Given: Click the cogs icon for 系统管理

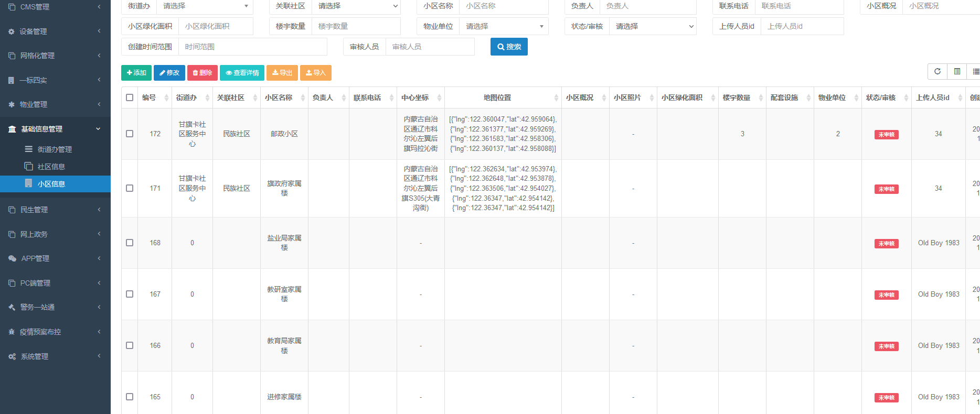Looking at the screenshot, I should point(12,356).
